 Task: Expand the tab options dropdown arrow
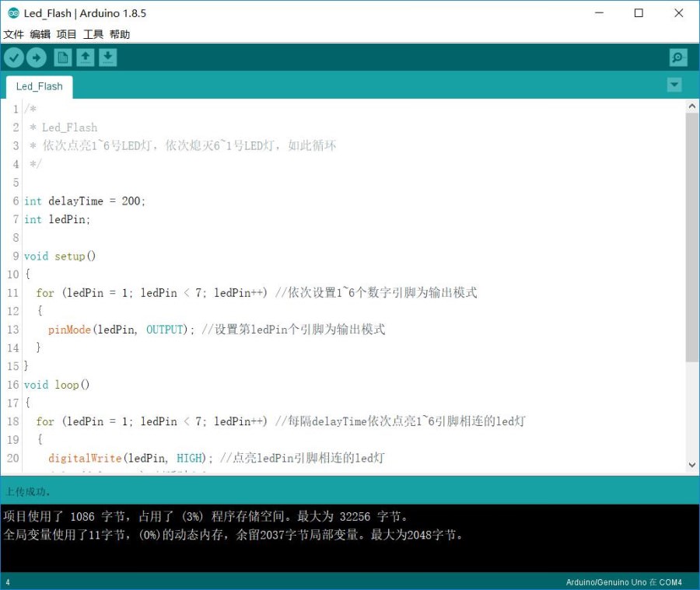tap(674, 85)
